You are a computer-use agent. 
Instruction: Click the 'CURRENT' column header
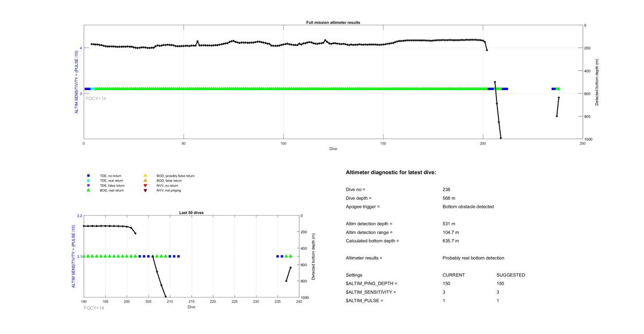(x=453, y=275)
